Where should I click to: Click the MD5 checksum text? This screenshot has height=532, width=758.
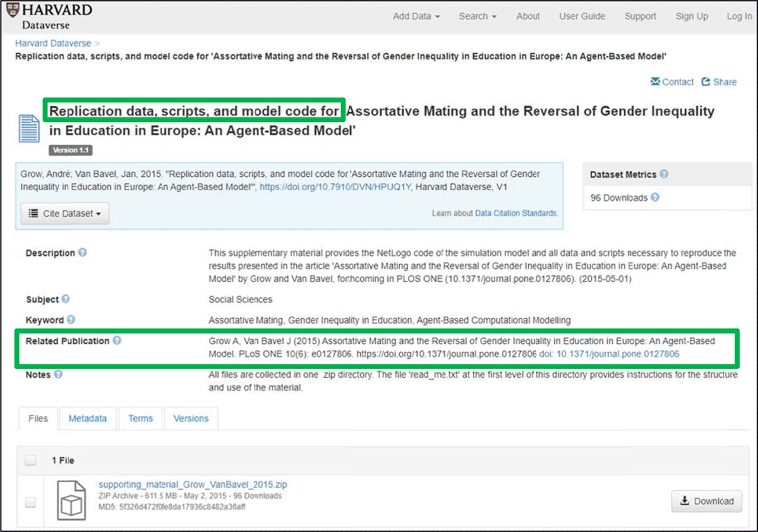[x=172, y=507]
